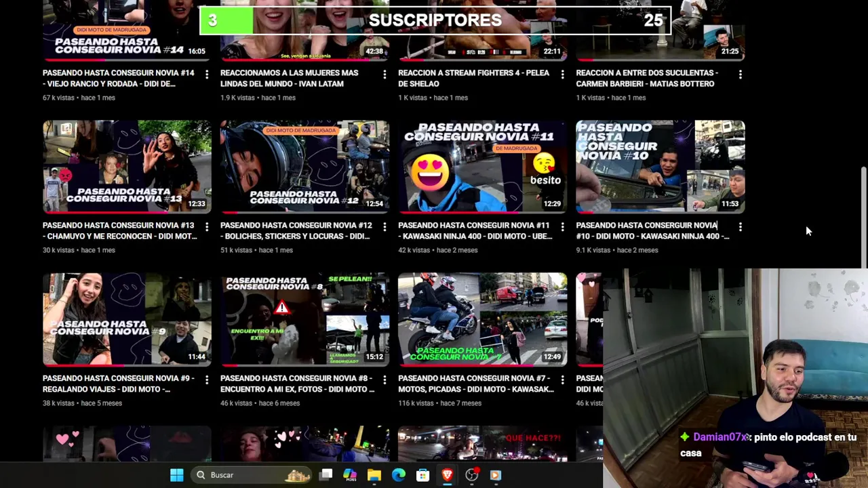The width and height of the screenshot is (868, 488).
Task: Switch to Brave browser in taskbar
Action: point(447,475)
